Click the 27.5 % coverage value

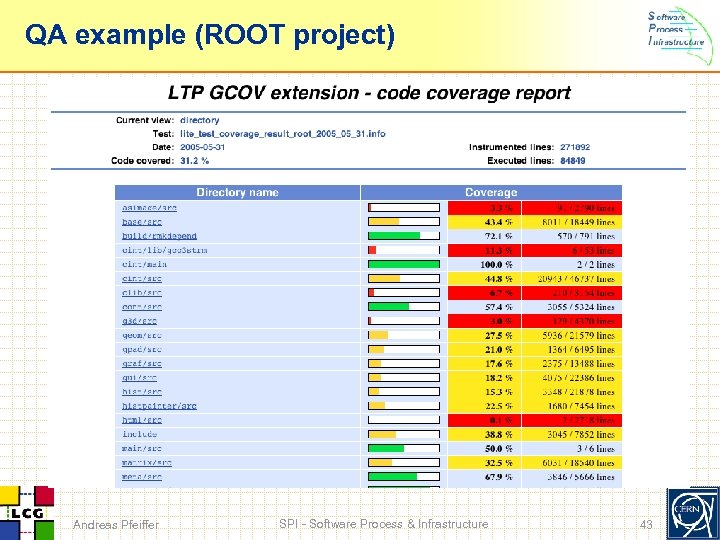pos(499,335)
